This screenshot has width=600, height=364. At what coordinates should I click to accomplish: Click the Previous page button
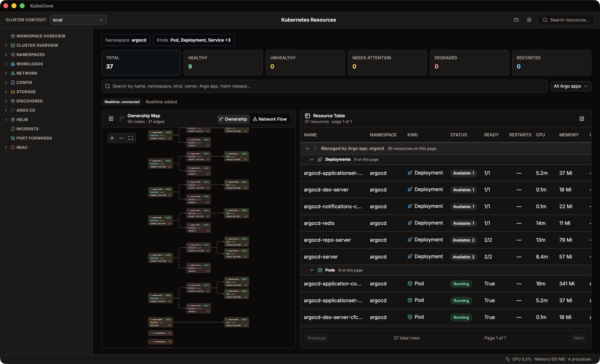(316, 338)
